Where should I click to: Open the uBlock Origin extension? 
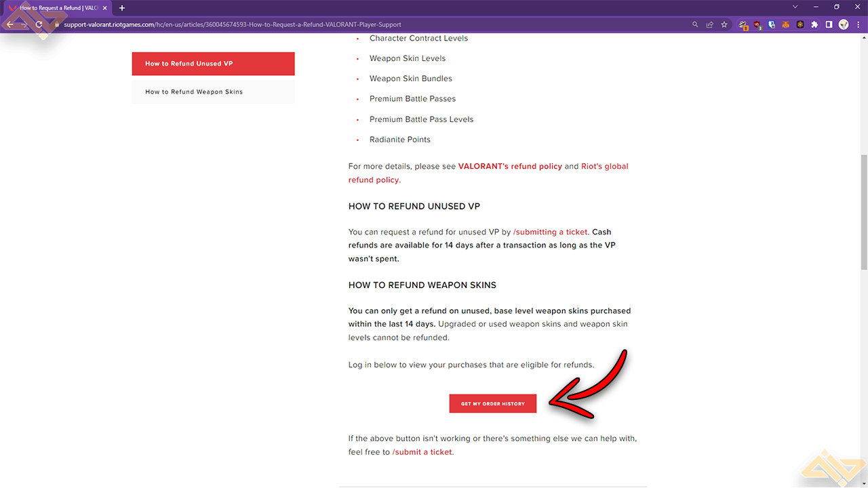click(757, 24)
